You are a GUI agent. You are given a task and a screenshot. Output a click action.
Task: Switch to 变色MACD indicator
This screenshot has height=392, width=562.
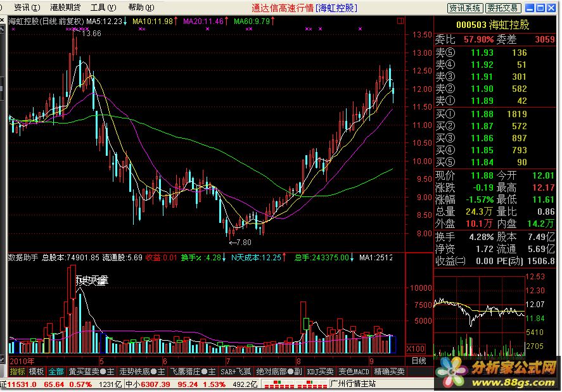click(354, 372)
